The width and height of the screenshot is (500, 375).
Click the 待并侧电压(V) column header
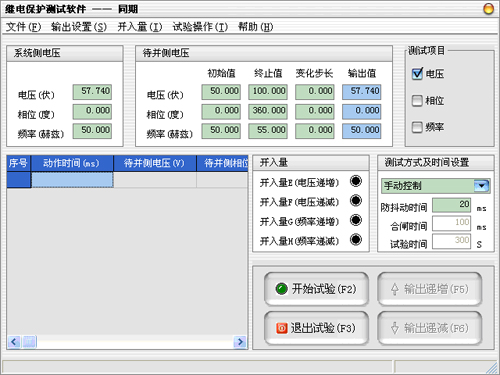(x=155, y=163)
